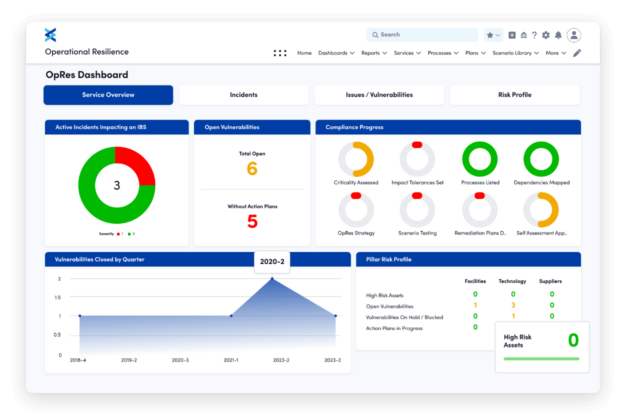Click the edit pencil icon

click(x=577, y=53)
